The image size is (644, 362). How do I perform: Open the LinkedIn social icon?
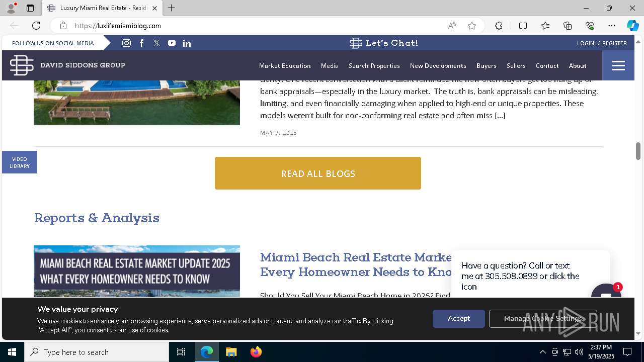(x=187, y=43)
